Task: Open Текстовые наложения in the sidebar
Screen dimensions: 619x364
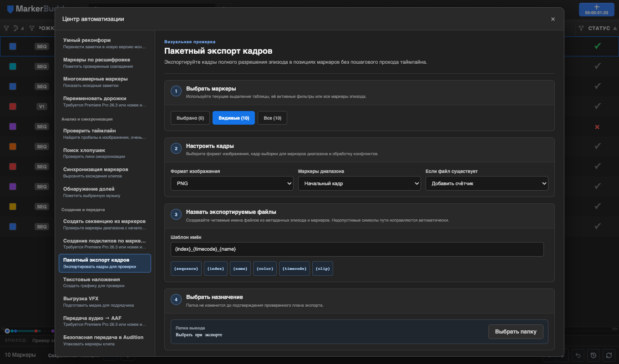Action: 105,282
